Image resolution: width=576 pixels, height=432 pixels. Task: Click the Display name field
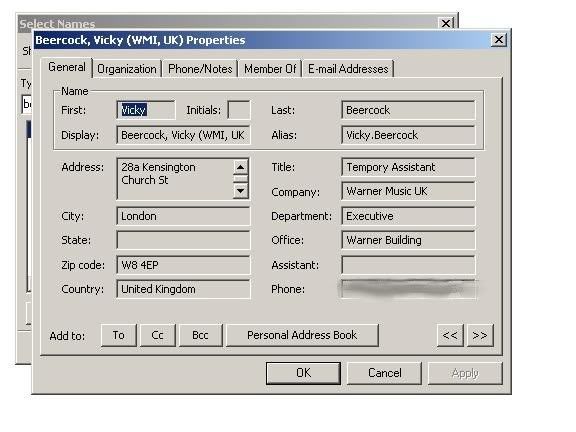click(x=183, y=135)
